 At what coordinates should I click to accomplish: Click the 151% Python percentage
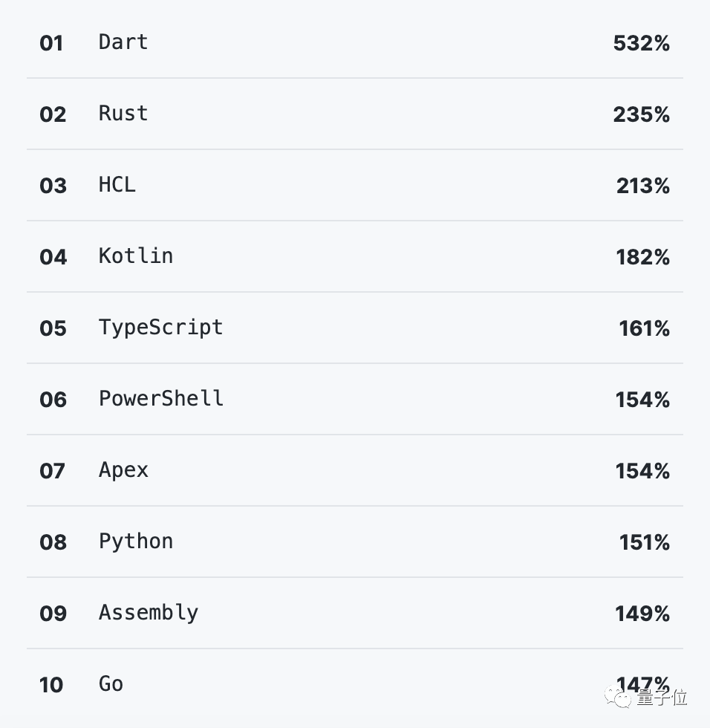[x=644, y=542]
